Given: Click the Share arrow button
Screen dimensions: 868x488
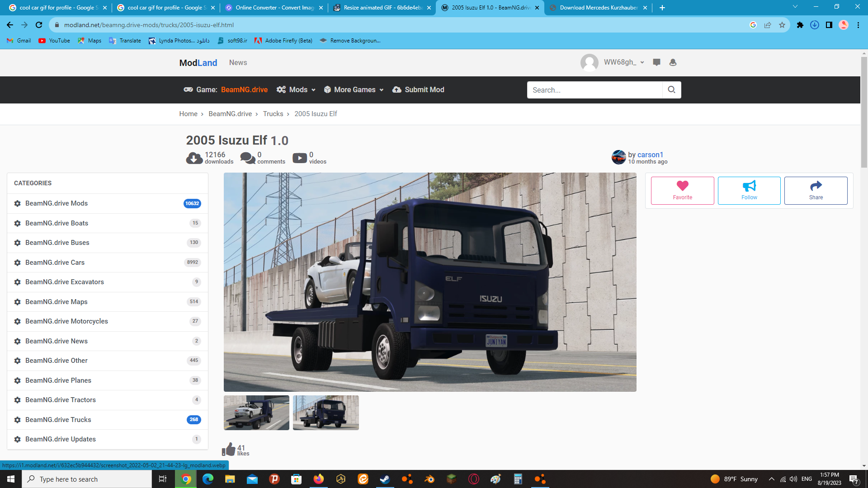Looking at the screenshot, I should click(816, 191).
